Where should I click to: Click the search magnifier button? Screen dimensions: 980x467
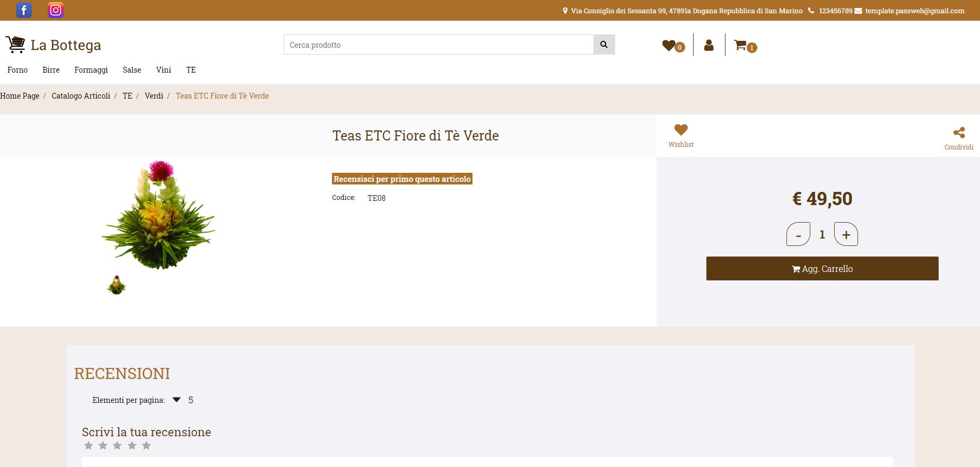coord(603,45)
